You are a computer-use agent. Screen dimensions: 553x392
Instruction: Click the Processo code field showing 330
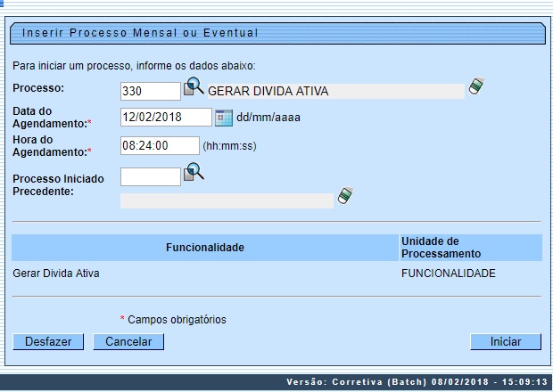click(151, 91)
